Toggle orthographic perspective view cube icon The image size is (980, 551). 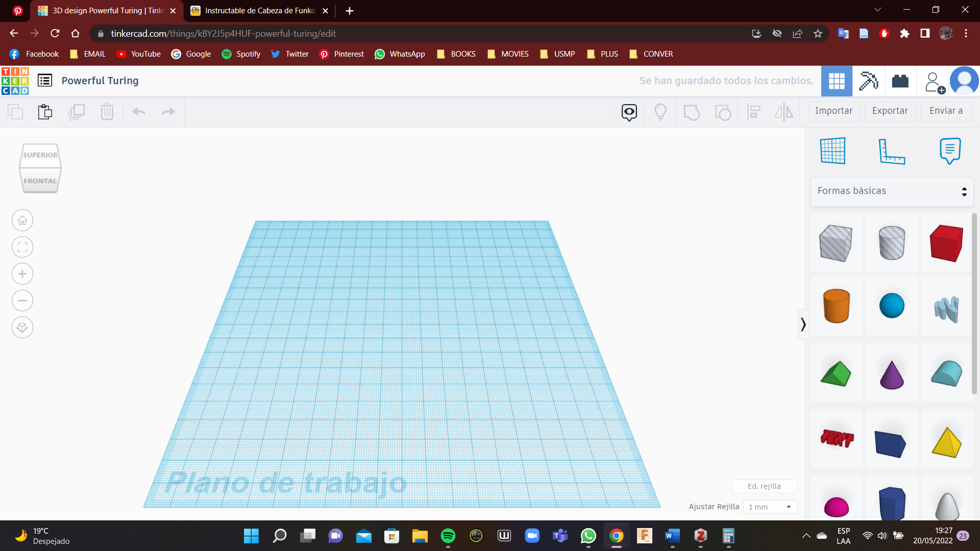[22, 328]
